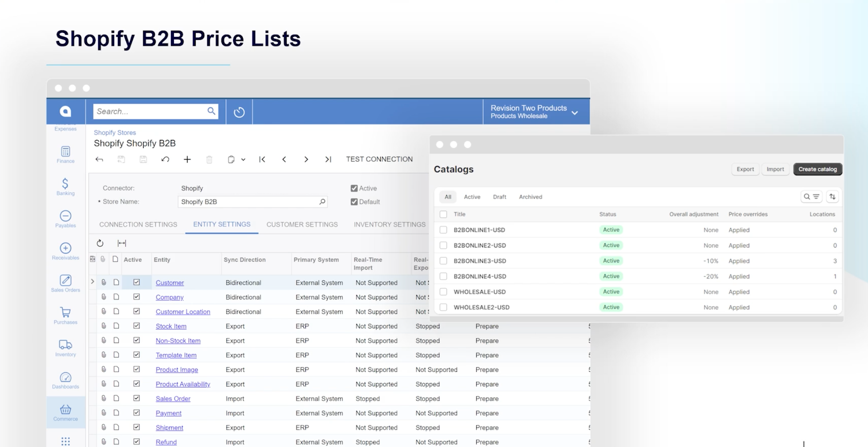Go to last record icon
Viewport: 868px width, 447px height.
[x=328, y=159]
